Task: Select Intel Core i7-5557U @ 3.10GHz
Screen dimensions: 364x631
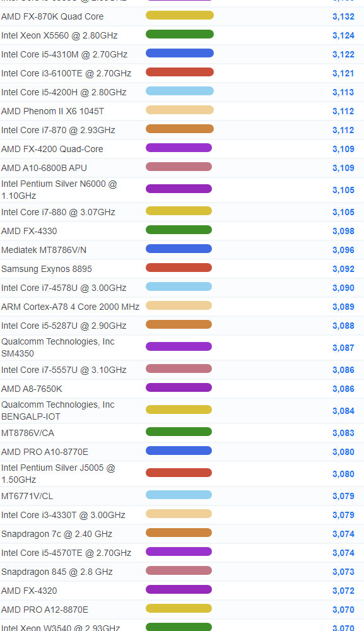Action: tap(64, 370)
